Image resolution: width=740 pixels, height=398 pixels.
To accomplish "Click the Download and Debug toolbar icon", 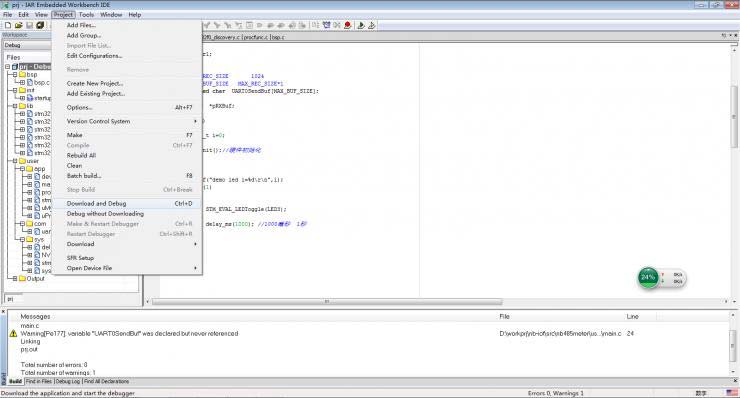I will (361, 25).
